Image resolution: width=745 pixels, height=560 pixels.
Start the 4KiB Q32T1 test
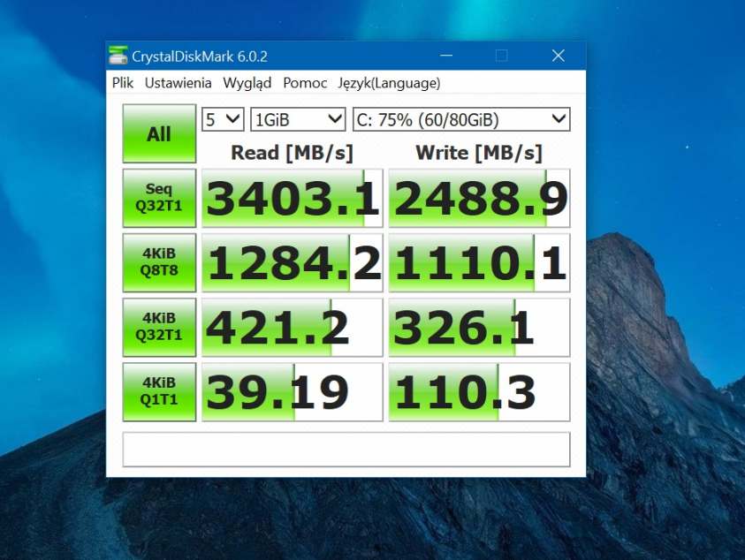[x=158, y=327]
